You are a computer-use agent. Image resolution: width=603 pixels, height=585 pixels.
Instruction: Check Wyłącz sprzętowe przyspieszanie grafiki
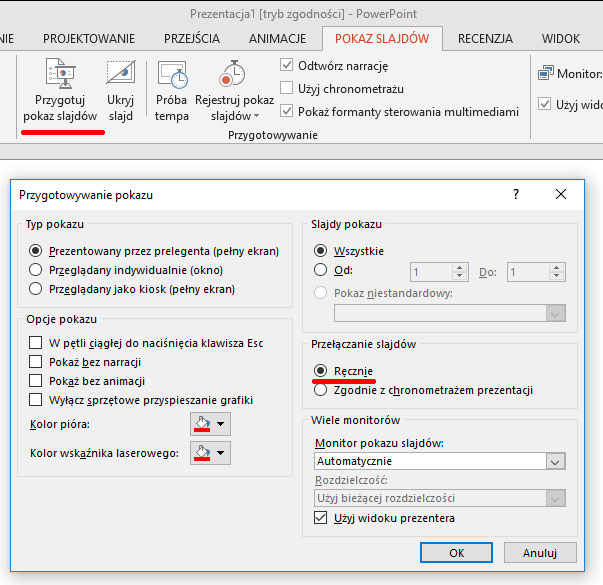[x=35, y=400]
